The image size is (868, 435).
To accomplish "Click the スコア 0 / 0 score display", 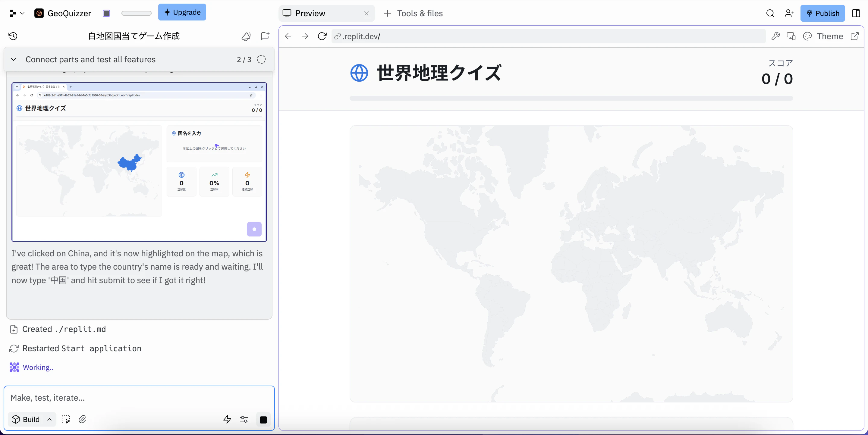I will coord(777,73).
